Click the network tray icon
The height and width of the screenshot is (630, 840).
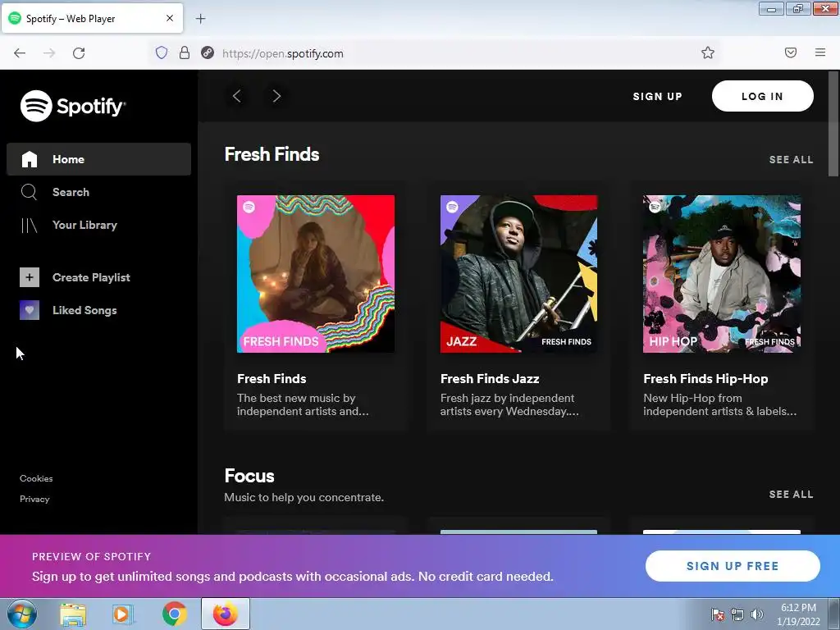[x=737, y=614]
